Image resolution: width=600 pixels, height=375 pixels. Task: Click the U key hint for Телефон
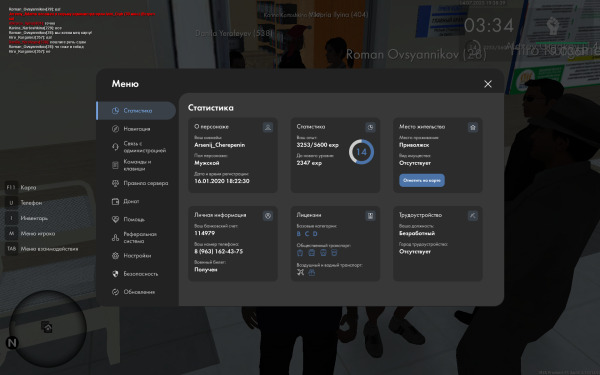11,202
